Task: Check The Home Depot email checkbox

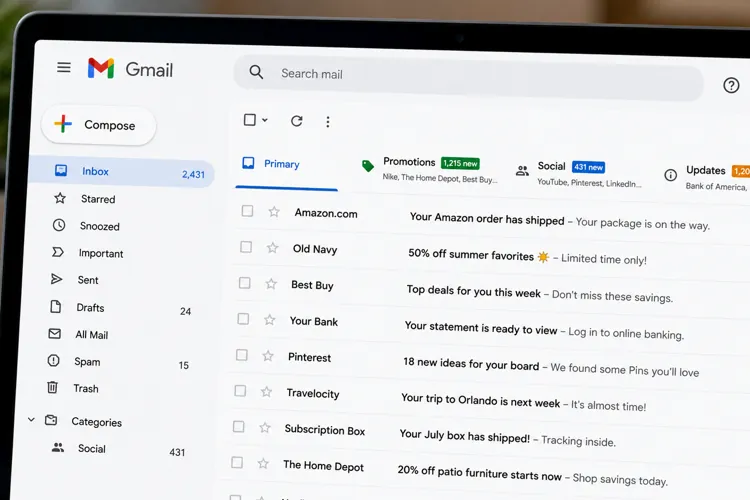Action: pos(237,463)
